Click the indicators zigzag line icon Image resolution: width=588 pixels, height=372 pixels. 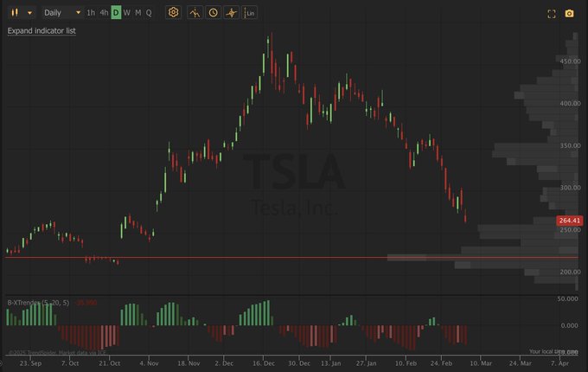click(195, 13)
